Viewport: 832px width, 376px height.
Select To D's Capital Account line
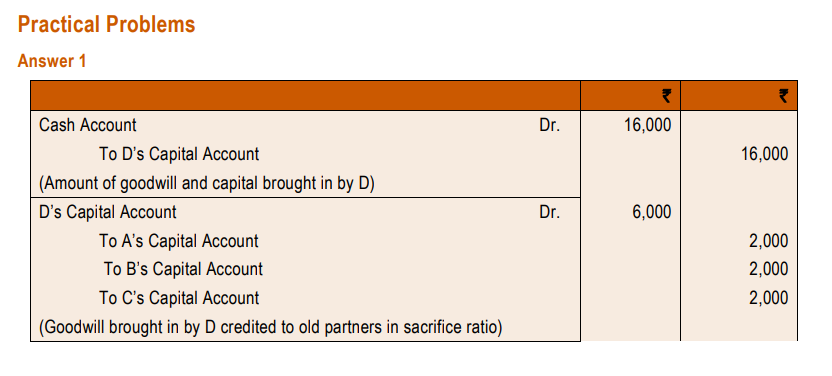179,154
